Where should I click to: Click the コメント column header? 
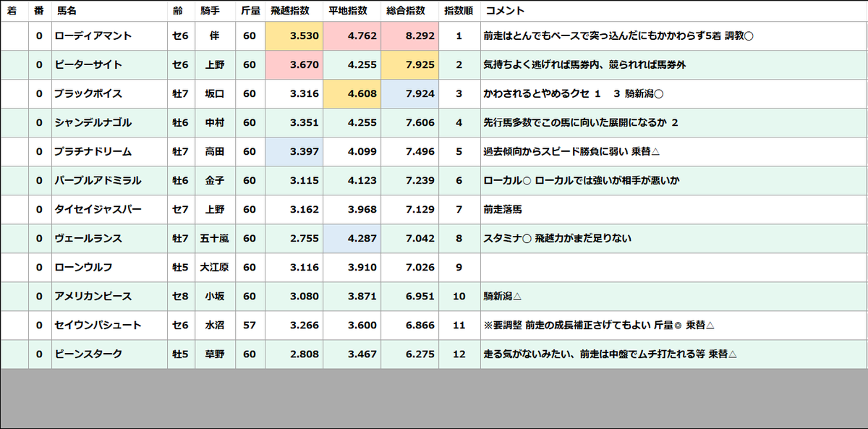674,12
